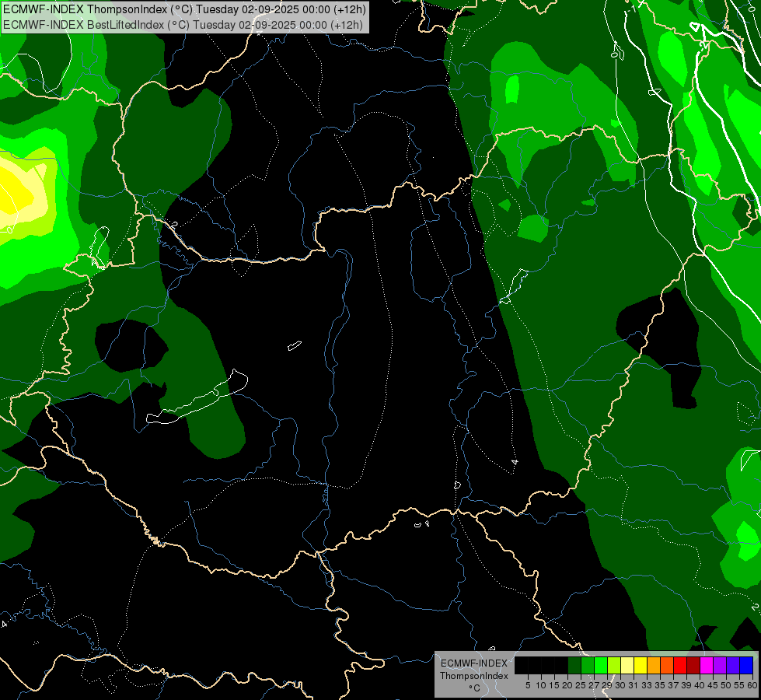Click legend scale value '45'

pyautogui.click(x=714, y=685)
